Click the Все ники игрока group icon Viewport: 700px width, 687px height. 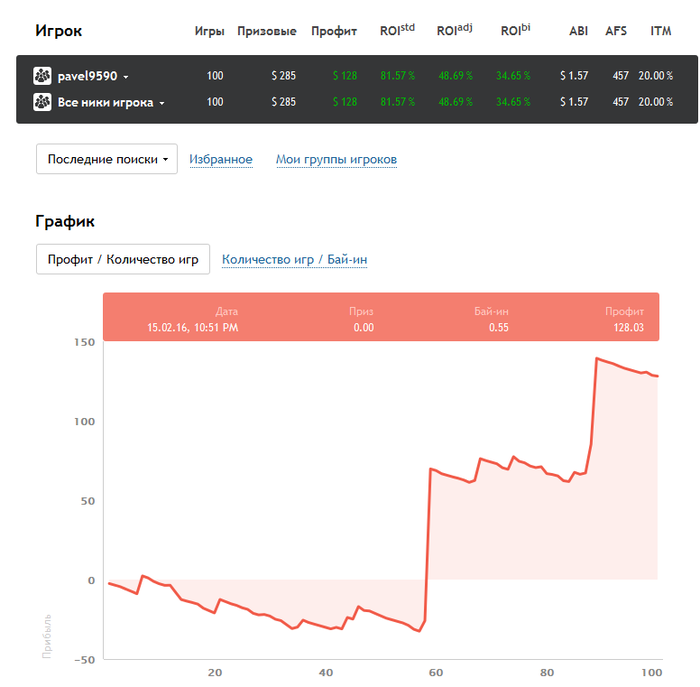(42, 101)
